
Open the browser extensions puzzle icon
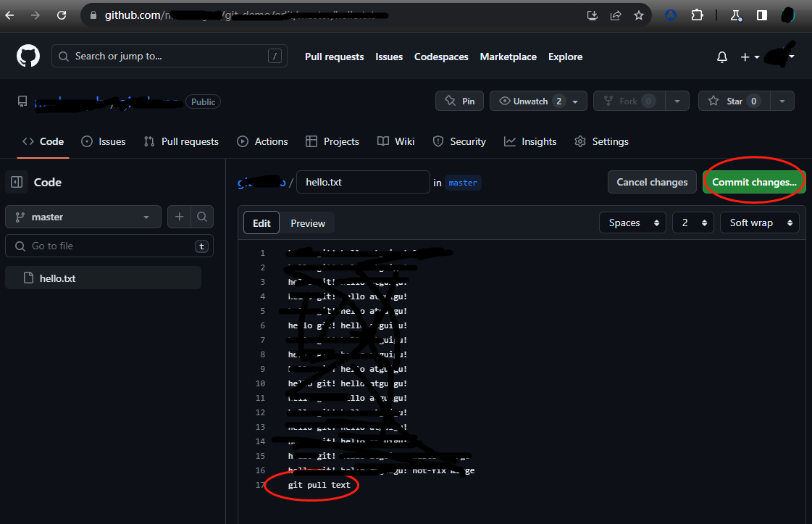click(697, 15)
